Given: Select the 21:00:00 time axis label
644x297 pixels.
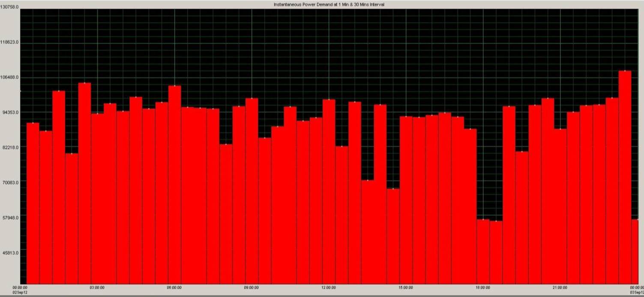Looking at the screenshot, I should point(560,288).
